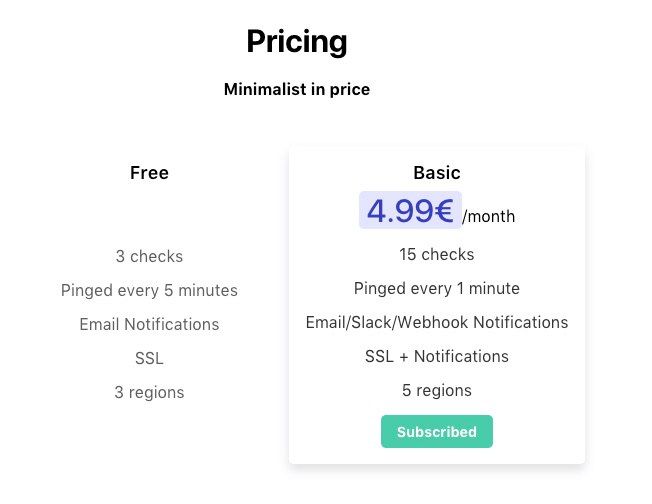The image size is (652, 504).
Task: Click the SSL feature in Free plan
Action: pos(149,359)
